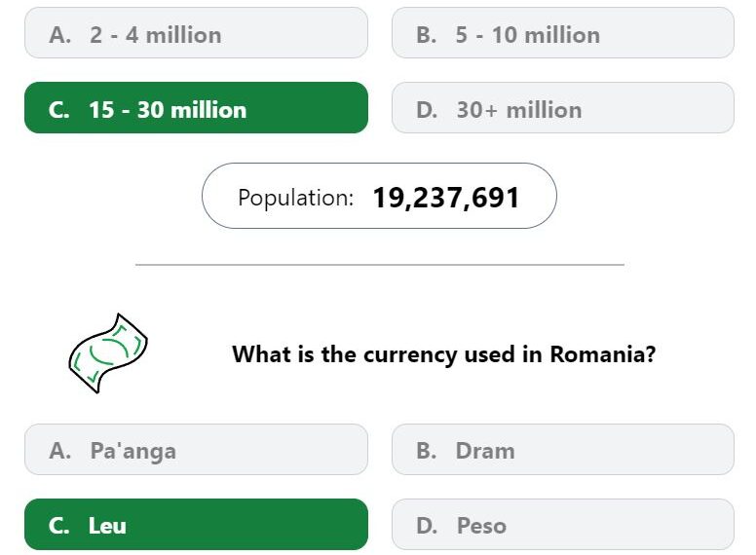Click the green highlighted "Leu" answer
The height and width of the screenshot is (555, 756).
[196, 524]
